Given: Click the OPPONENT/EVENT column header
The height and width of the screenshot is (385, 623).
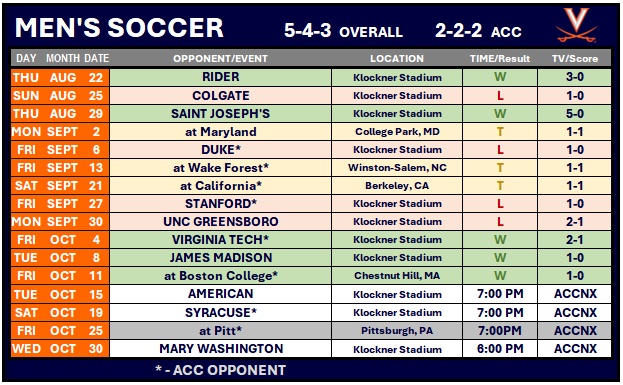Looking at the screenshot, I should tap(221, 58).
